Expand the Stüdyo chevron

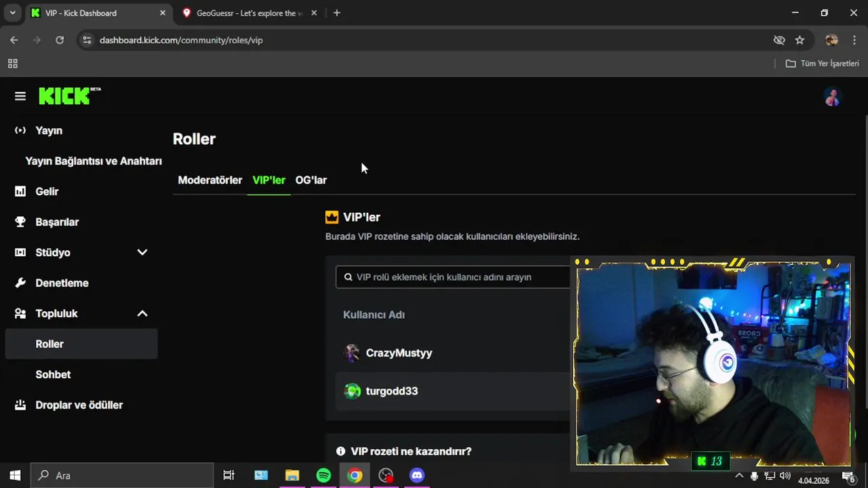(x=142, y=252)
